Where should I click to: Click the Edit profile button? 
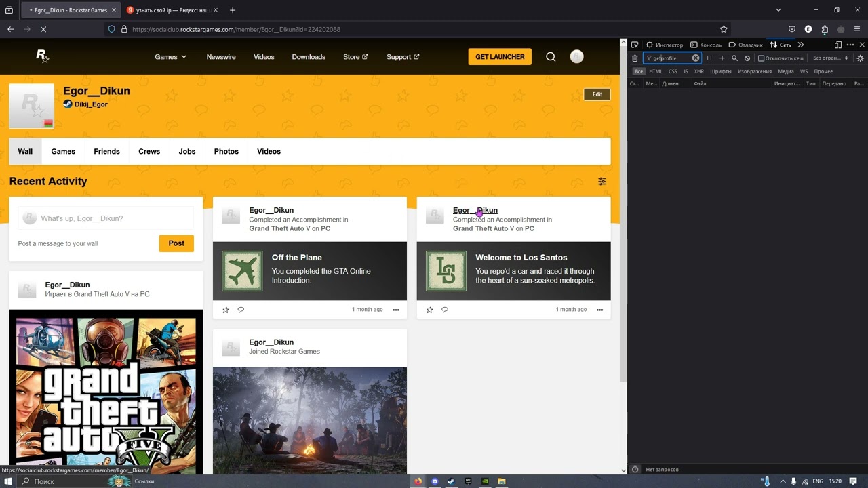tap(597, 94)
